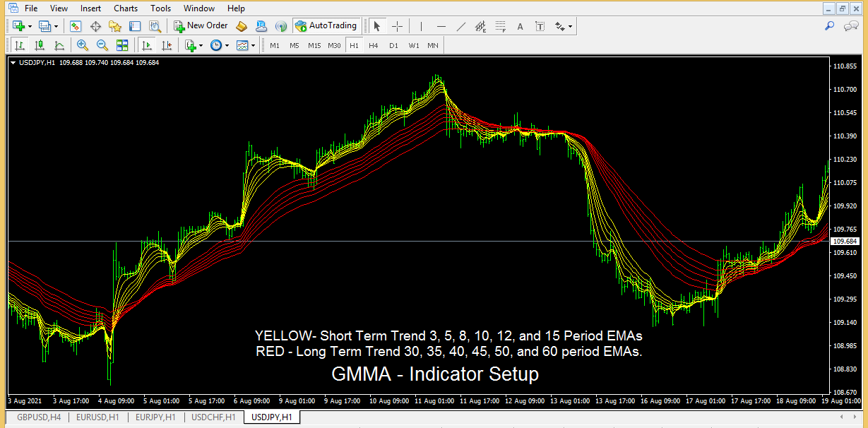Select the Text label tool

pyautogui.click(x=541, y=25)
